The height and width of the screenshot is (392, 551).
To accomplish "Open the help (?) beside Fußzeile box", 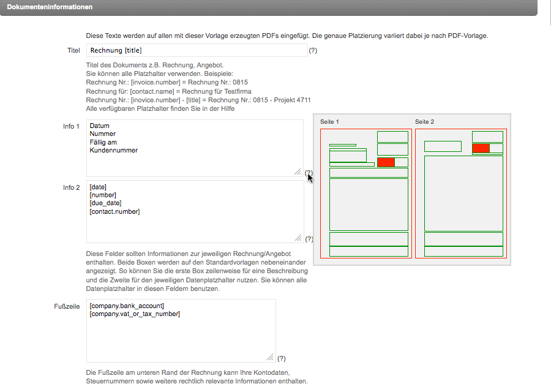I will click(282, 358).
